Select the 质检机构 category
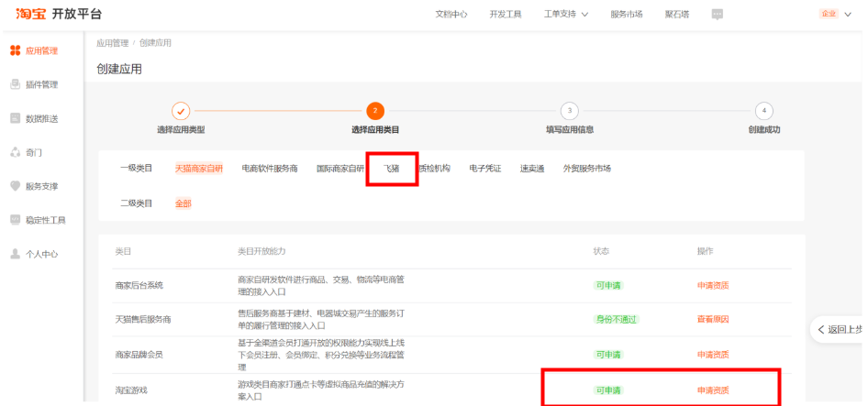This screenshot has height=406, width=868. 435,168
